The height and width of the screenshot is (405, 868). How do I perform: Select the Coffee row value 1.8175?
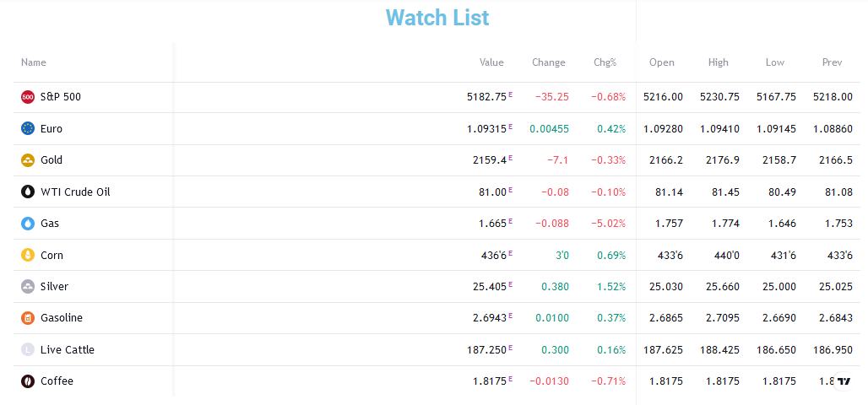[x=490, y=381]
